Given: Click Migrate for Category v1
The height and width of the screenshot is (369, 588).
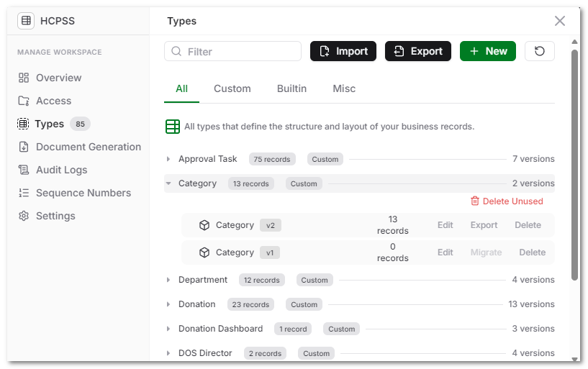Looking at the screenshot, I should (486, 252).
